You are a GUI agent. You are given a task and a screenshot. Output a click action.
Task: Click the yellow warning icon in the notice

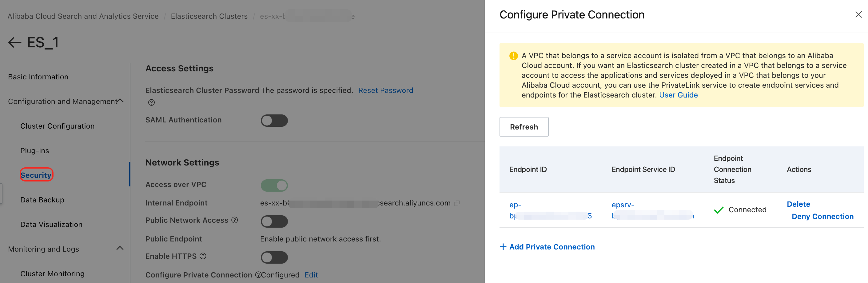(513, 56)
